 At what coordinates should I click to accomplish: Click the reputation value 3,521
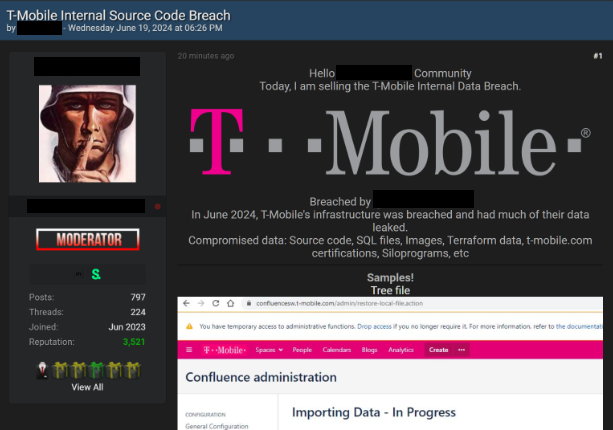point(134,342)
